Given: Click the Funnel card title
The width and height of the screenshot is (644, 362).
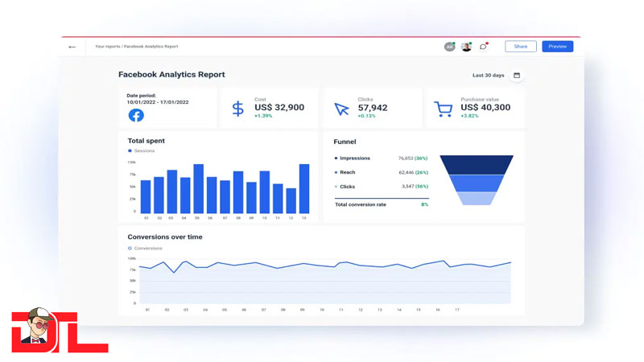Looking at the screenshot, I should pyautogui.click(x=345, y=142).
